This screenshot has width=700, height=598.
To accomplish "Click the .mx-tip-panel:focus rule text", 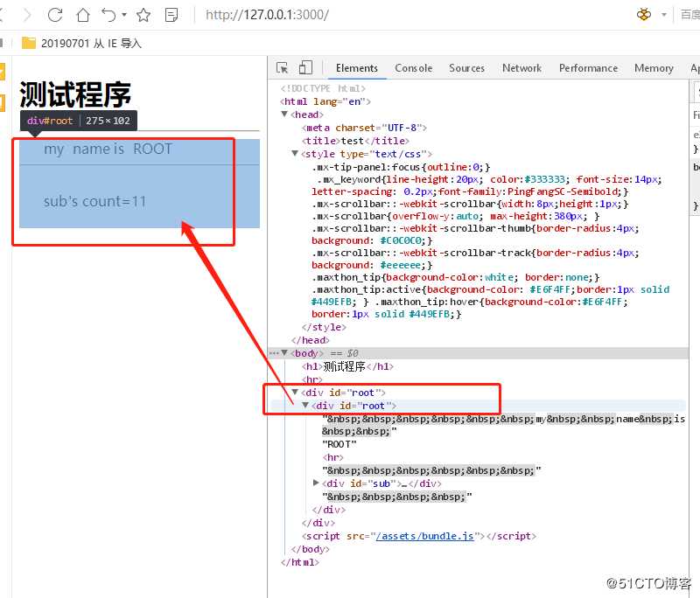I will pos(401,167).
